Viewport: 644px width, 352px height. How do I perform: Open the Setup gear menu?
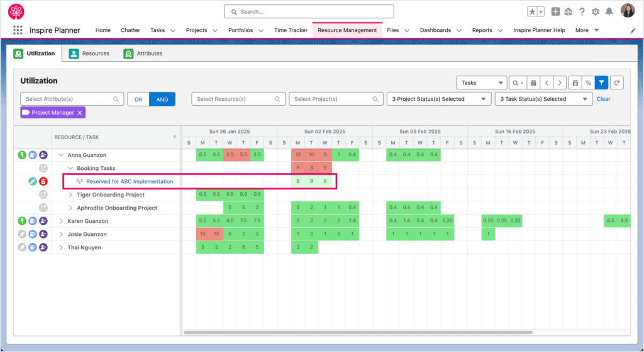coord(596,11)
